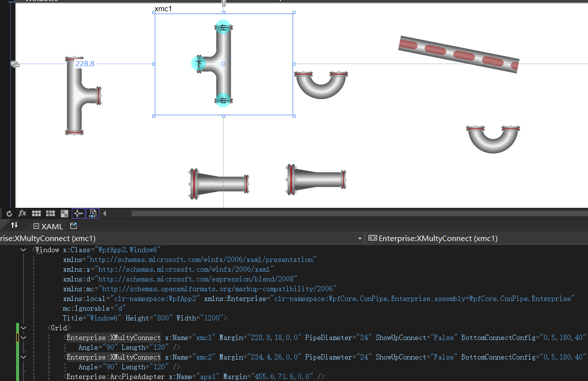Click the Title="Window6" attribute
This screenshot has width=588, height=381.
pos(92,318)
